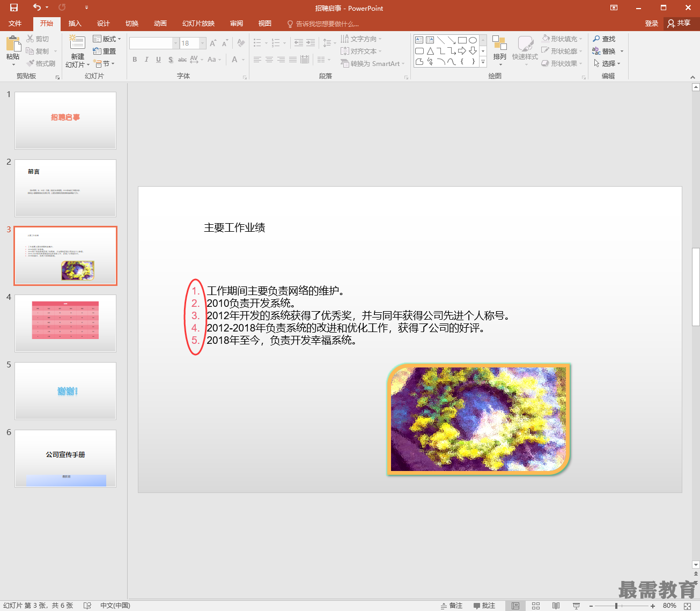The height and width of the screenshot is (611, 700).
Task: Open the Layout (版式) dropdown
Action: (107, 39)
